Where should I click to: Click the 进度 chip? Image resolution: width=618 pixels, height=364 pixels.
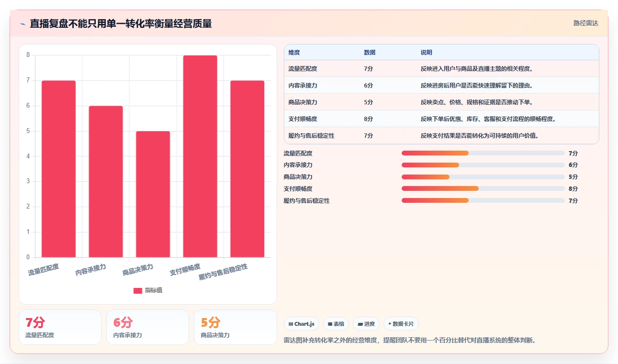click(366, 324)
